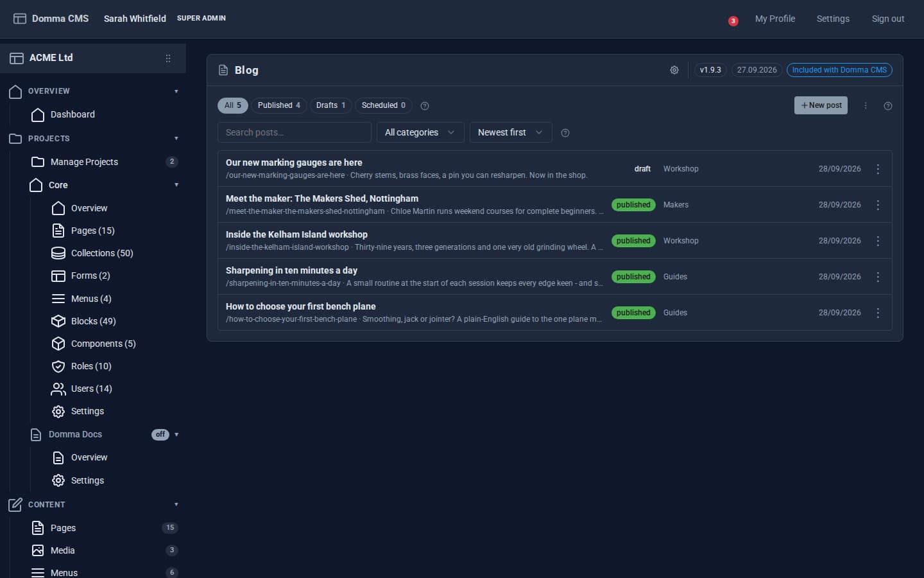This screenshot has width=924, height=578.
Task: Collapse the Overview sidebar section
Action: click(176, 91)
